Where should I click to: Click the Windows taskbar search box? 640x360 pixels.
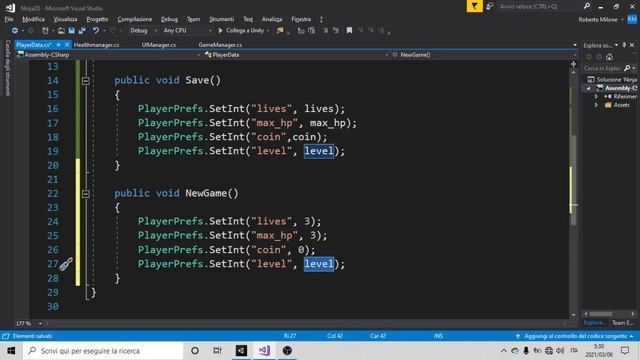click(x=103, y=351)
